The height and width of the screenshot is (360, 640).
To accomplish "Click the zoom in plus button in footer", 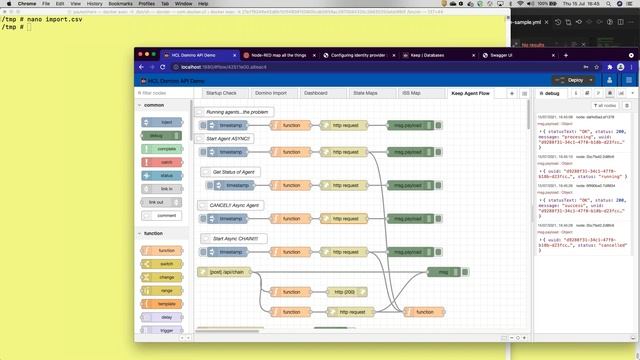I will (524, 338).
